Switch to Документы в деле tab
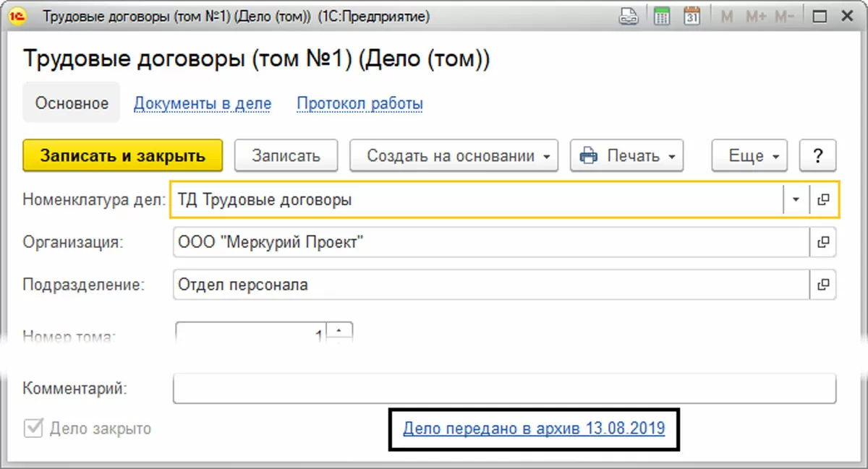The image size is (868, 469). (203, 103)
